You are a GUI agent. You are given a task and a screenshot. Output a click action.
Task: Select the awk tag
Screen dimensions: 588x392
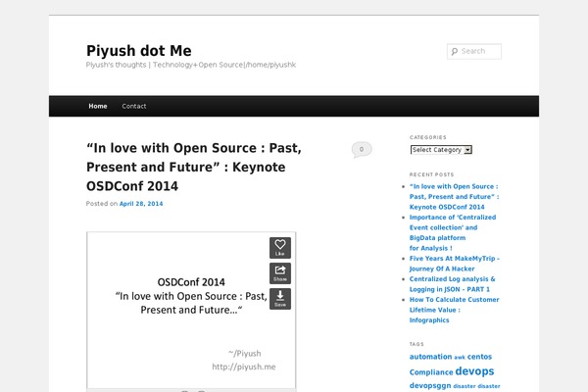click(x=460, y=358)
